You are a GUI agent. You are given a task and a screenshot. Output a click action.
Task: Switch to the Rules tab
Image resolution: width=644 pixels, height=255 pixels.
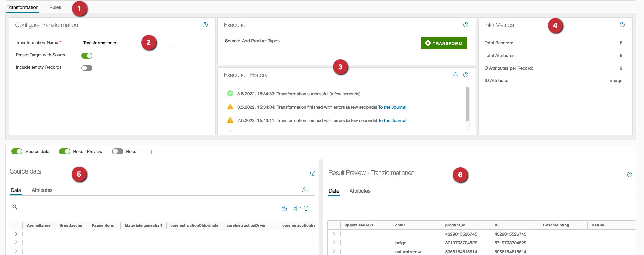pyautogui.click(x=55, y=7)
